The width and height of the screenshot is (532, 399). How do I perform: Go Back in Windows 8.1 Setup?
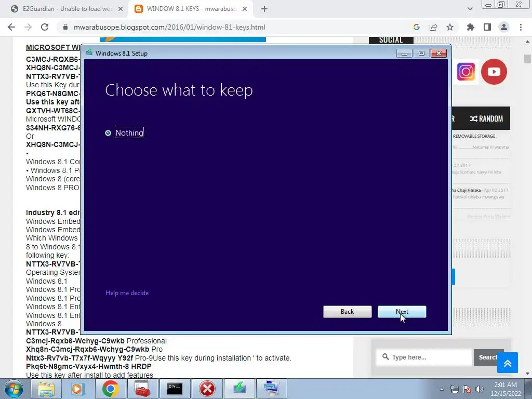(x=347, y=312)
